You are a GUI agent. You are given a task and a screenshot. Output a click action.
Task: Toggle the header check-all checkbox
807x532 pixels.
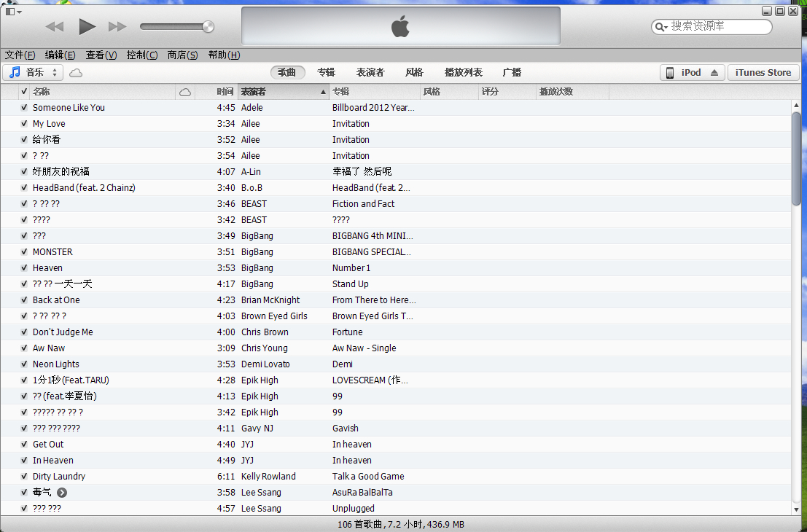pyautogui.click(x=23, y=92)
